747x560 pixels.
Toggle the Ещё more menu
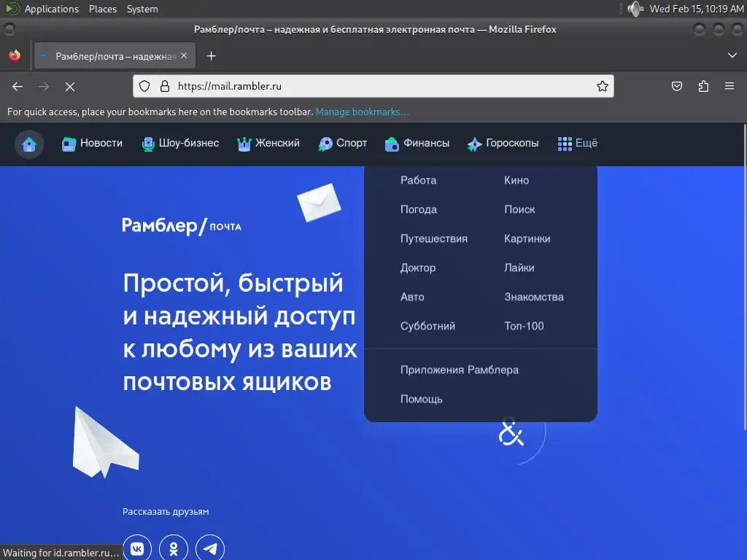[x=578, y=144]
